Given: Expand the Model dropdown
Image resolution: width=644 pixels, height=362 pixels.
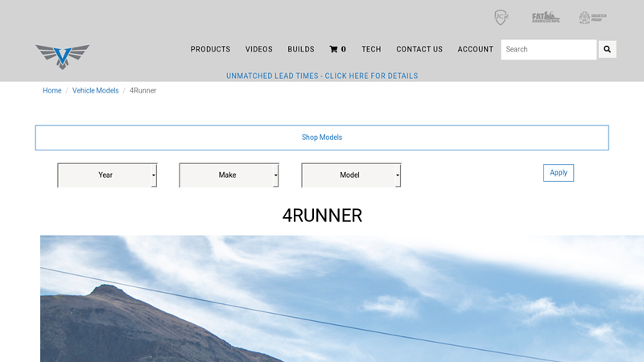Looking at the screenshot, I should 351,175.
